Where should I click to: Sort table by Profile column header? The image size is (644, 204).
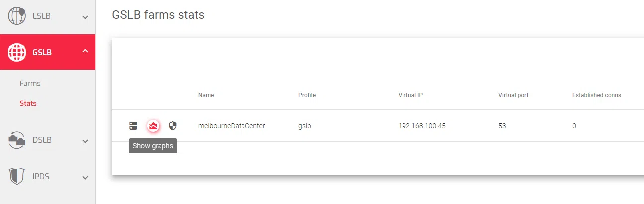point(307,95)
